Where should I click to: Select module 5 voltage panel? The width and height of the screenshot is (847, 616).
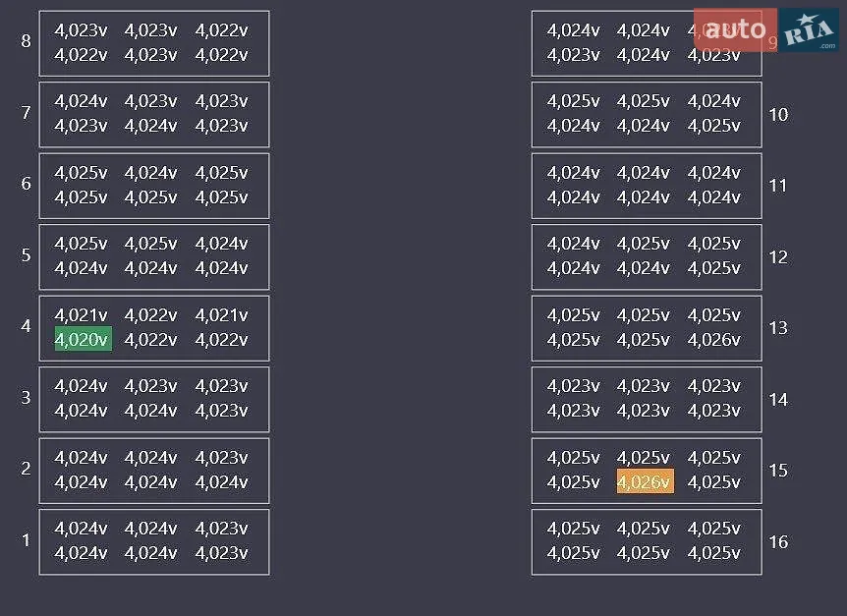pos(154,257)
